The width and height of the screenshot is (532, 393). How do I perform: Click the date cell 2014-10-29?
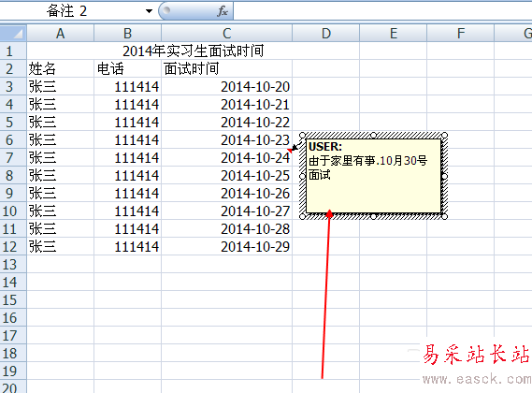pos(226,246)
